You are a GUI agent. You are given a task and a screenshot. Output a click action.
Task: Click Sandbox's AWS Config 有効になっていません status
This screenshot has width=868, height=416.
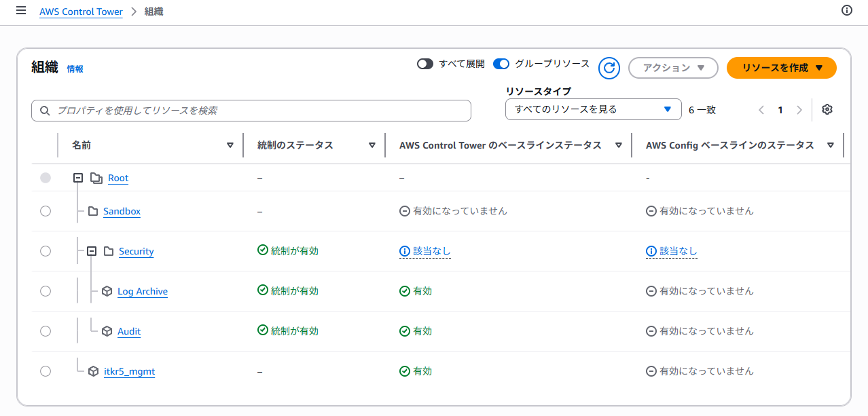(706, 211)
